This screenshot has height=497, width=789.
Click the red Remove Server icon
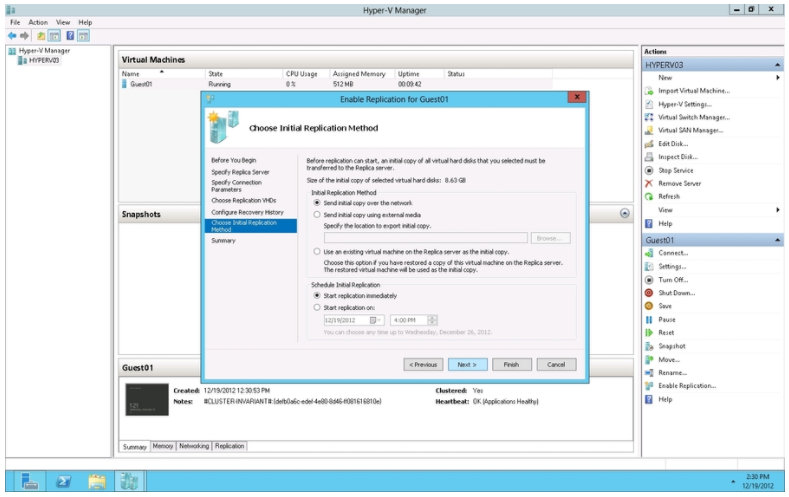(x=649, y=184)
